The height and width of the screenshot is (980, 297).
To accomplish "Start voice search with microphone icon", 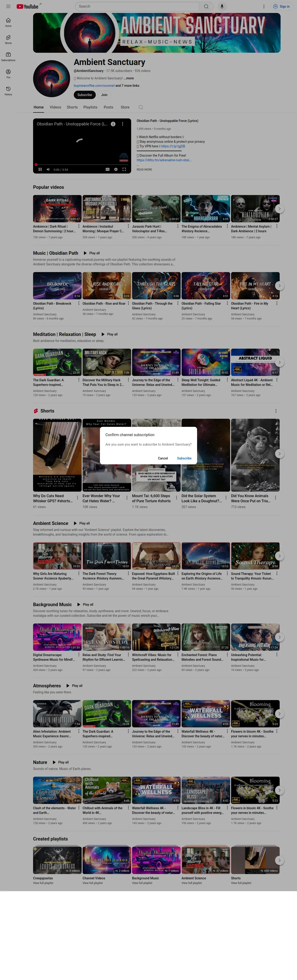I will 222,6.
